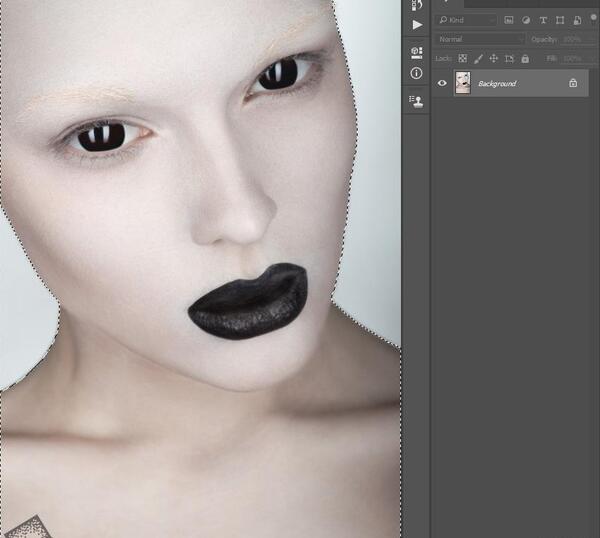Open the Normal blend mode dropdown
This screenshot has width=600, height=538.
click(480, 39)
